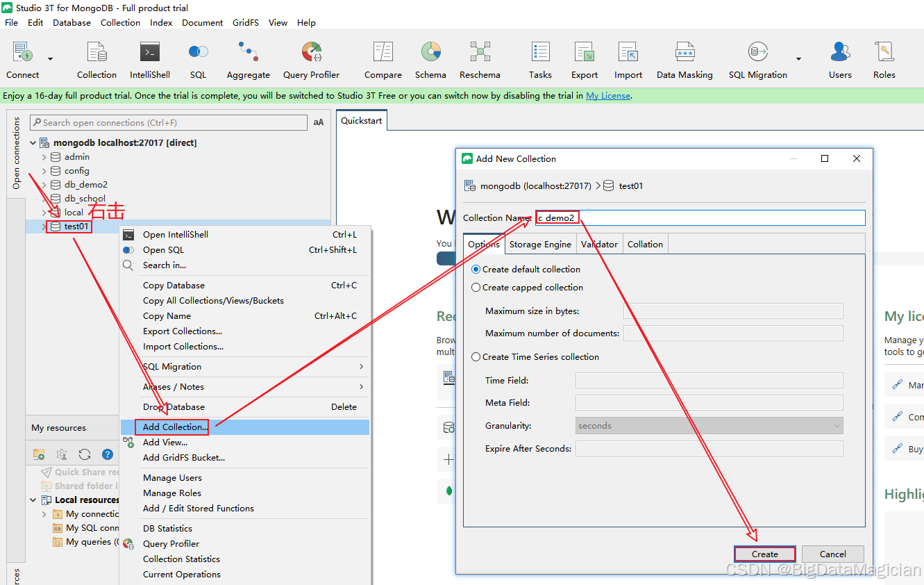Click the help icon in My resources

[x=108, y=454]
